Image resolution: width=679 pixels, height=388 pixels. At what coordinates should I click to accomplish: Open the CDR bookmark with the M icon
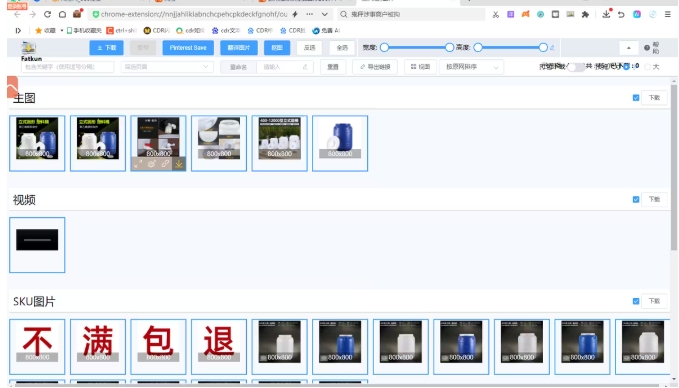point(157,30)
